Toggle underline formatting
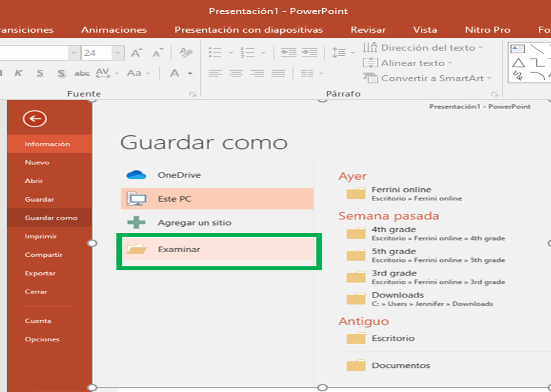 (x=40, y=73)
